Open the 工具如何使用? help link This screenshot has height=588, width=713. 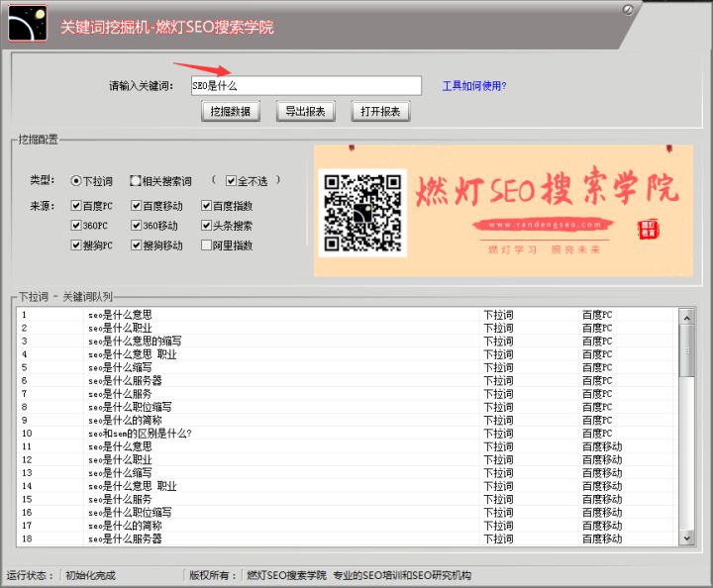[x=473, y=86]
